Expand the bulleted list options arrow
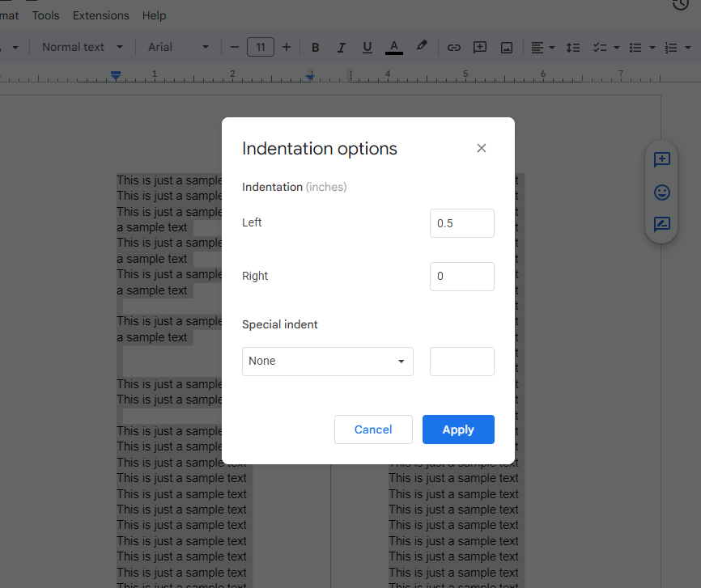Image resolution: width=701 pixels, height=588 pixels. click(652, 48)
